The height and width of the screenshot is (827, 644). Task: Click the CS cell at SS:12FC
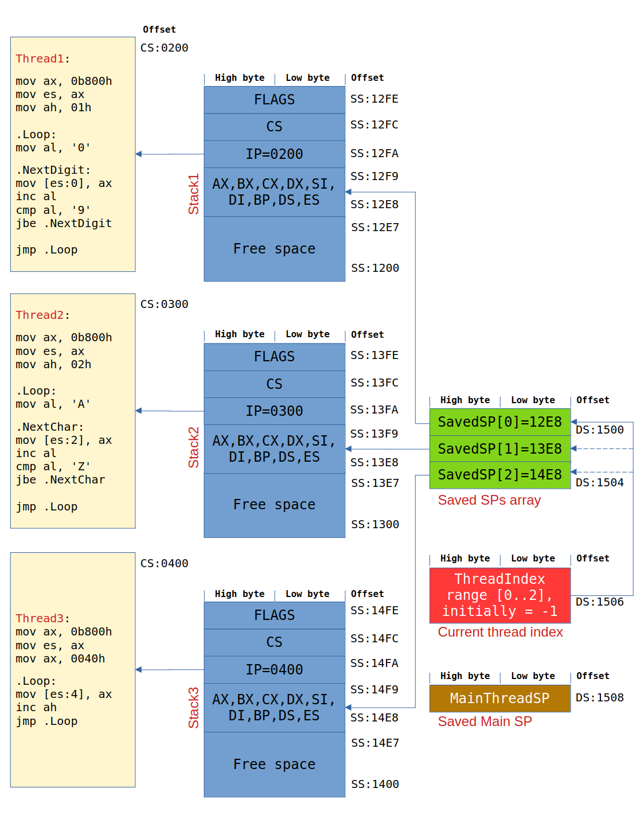coord(275,127)
